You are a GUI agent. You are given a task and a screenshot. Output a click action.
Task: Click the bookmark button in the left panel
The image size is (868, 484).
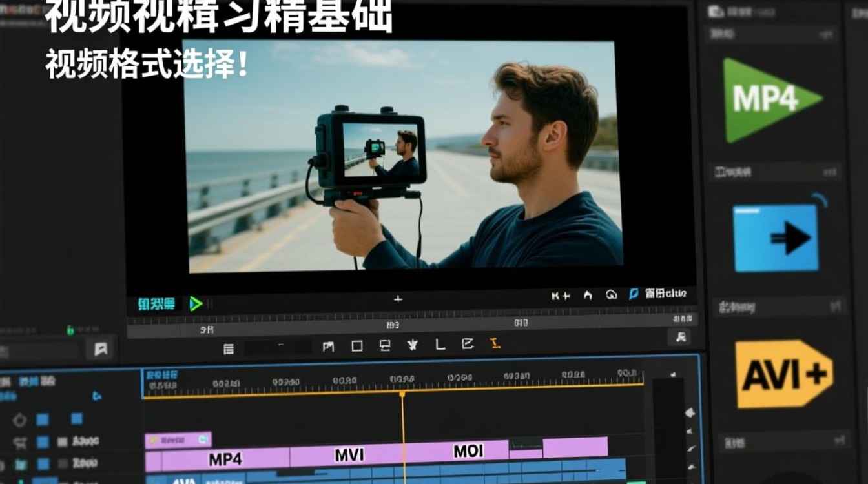(101, 349)
